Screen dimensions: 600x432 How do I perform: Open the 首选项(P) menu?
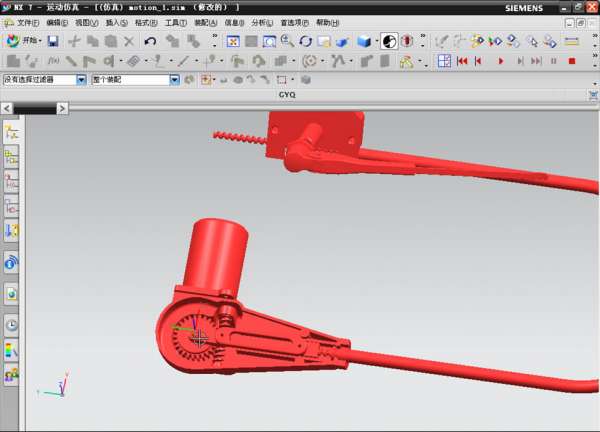coord(294,23)
